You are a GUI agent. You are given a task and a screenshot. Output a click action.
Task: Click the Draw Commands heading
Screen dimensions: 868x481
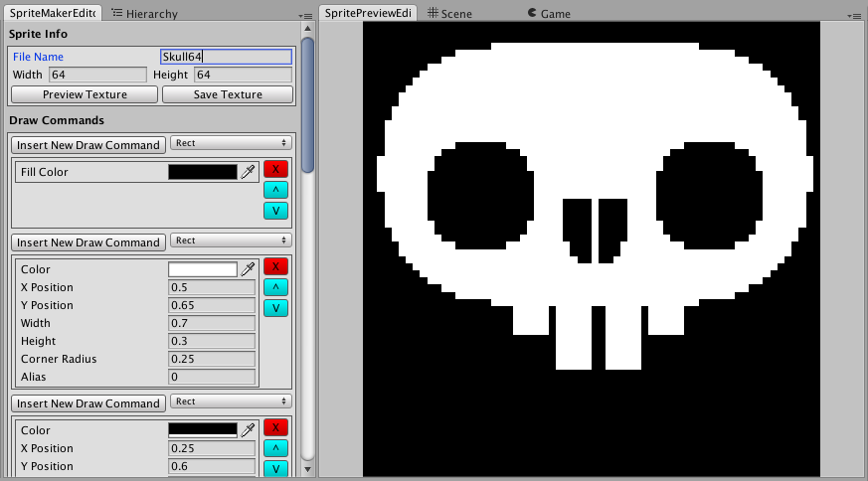[x=57, y=120]
